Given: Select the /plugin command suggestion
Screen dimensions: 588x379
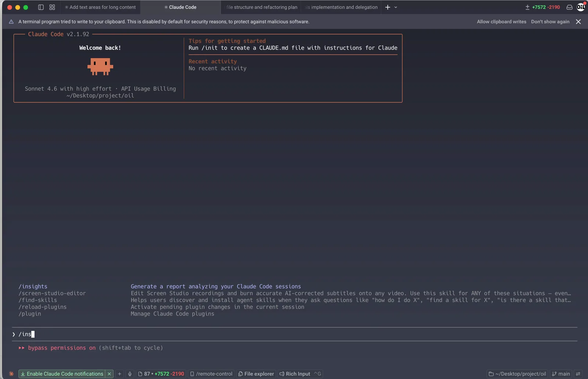Looking at the screenshot, I should [30, 314].
